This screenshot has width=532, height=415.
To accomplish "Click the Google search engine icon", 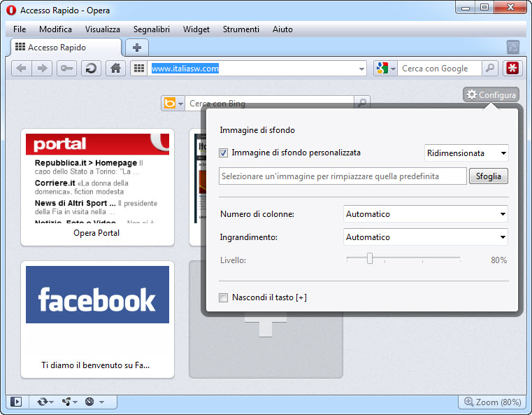I will pos(382,69).
